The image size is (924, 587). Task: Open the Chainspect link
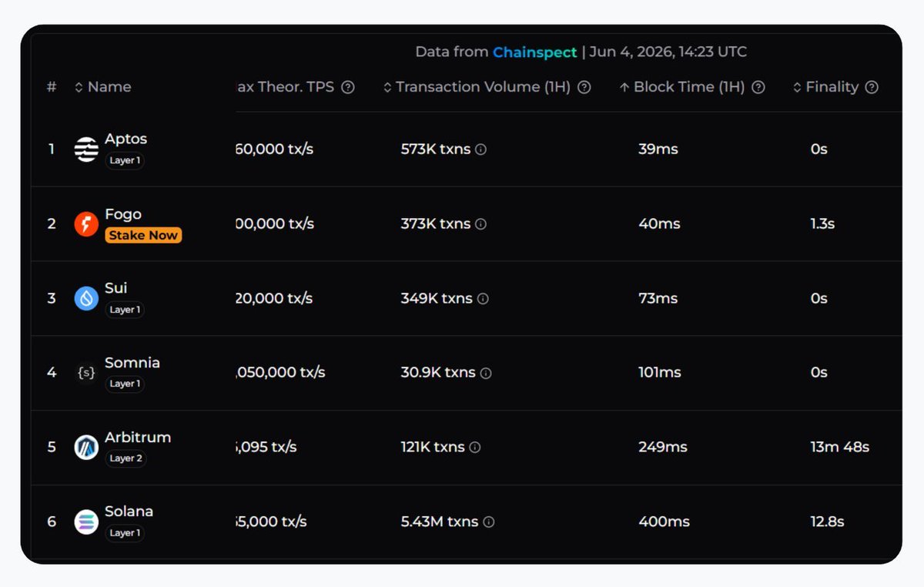[x=534, y=52]
